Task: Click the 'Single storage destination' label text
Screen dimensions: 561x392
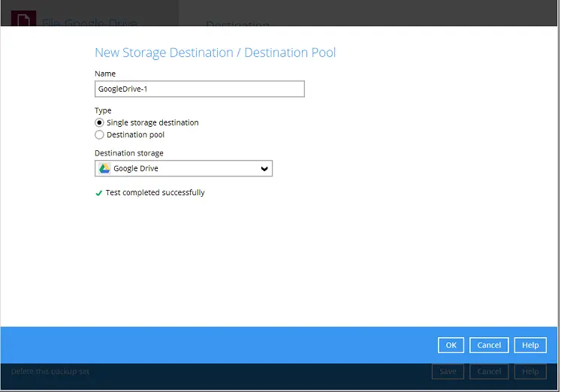Action: pyautogui.click(x=152, y=122)
